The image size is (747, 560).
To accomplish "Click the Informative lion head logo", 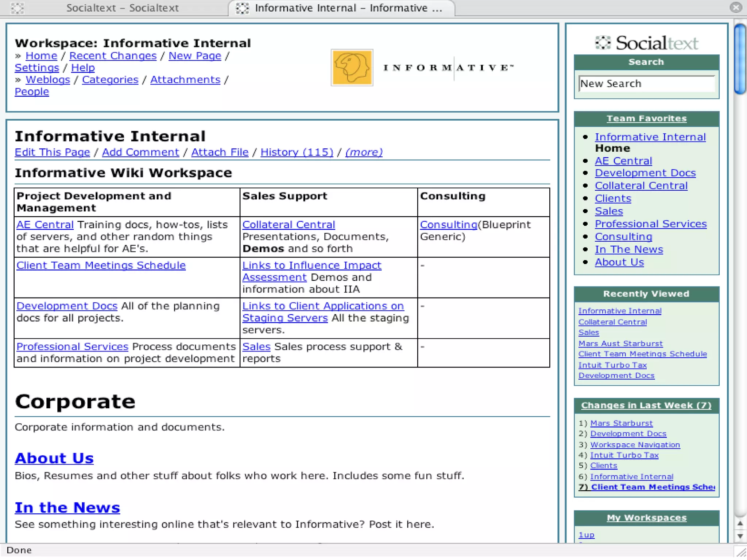I will pos(352,68).
